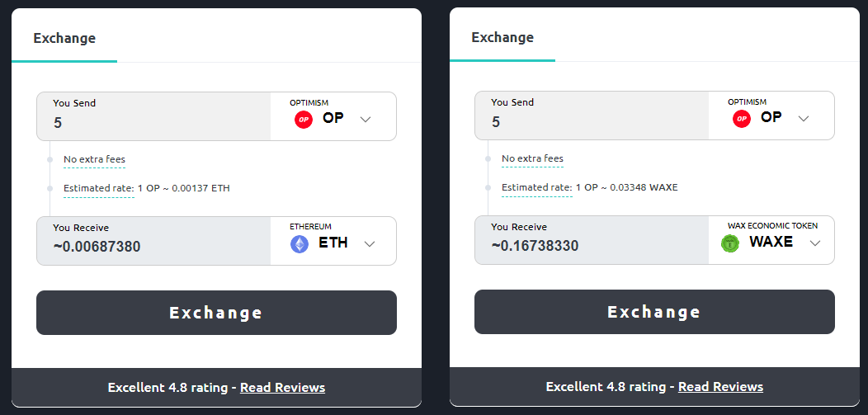This screenshot has width=868, height=415.
Task: Click 'No extra fees' in left widget
Action: [x=95, y=159]
